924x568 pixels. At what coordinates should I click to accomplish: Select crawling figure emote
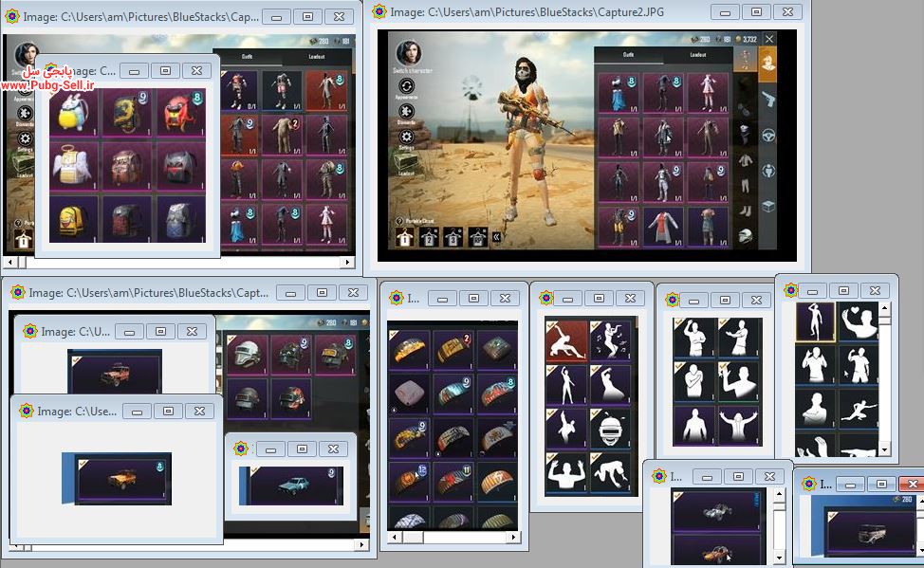[613, 472]
